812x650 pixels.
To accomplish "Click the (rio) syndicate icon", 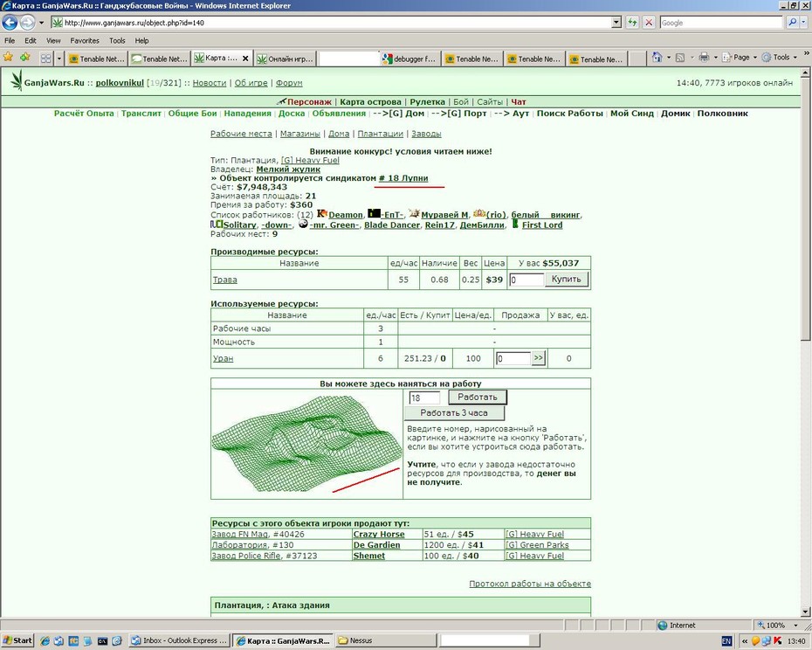I will click(x=479, y=213).
